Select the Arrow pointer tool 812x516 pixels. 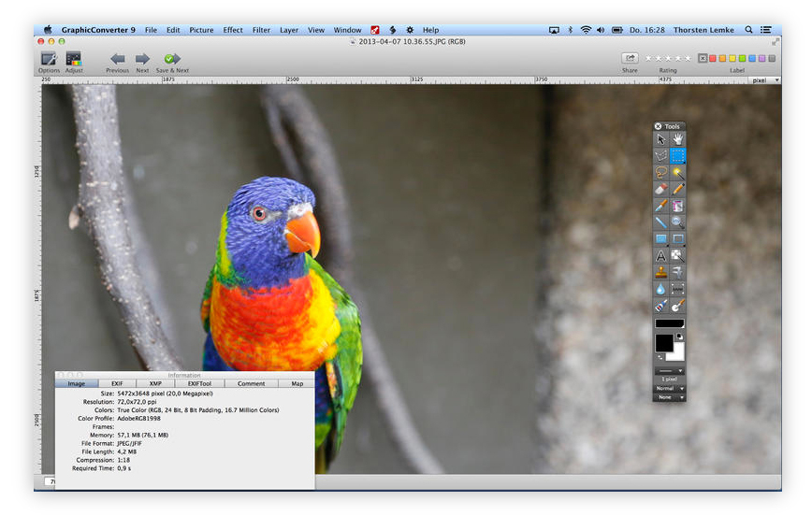point(660,139)
